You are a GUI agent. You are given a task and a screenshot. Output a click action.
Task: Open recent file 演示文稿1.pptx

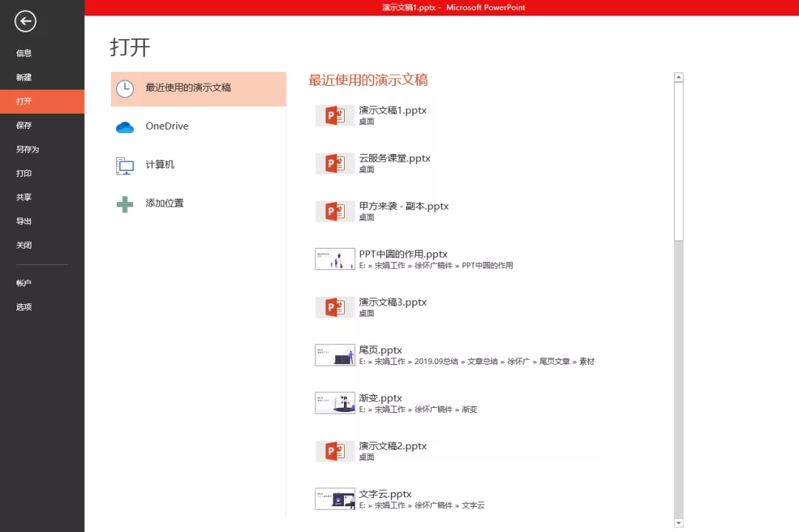point(393,110)
